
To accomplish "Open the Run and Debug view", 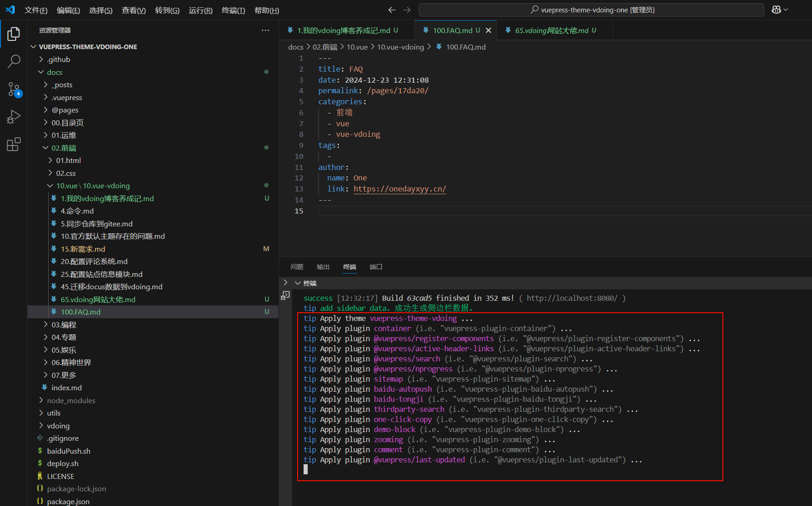I will (14, 117).
